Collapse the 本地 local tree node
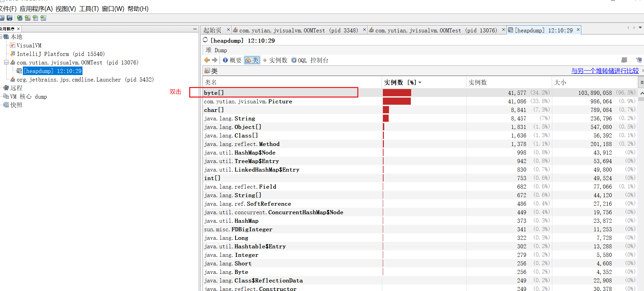Image resolution: width=644 pixels, height=291 pixels. click(x=1, y=37)
